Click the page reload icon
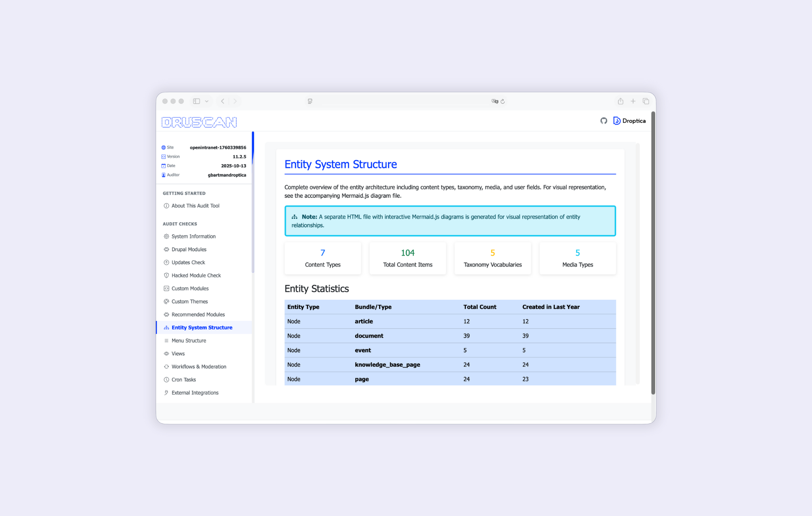Screen dimensions: 812x516 pyautogui.click(x=503, y=101)
